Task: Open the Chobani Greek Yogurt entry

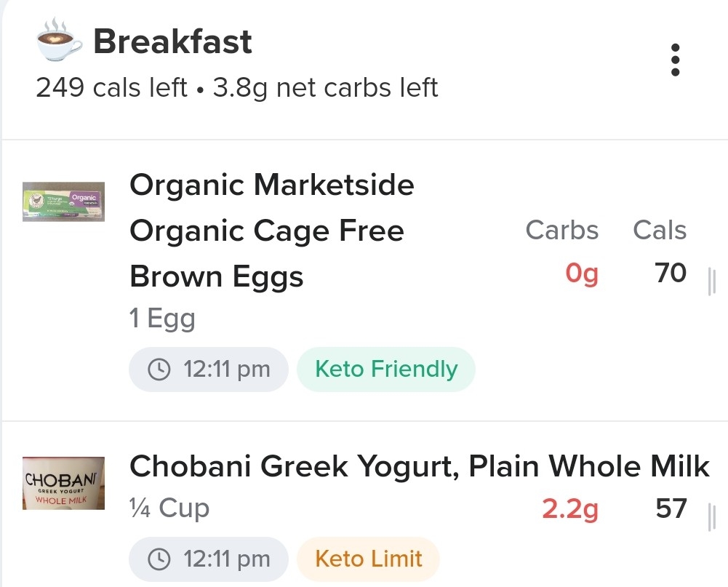Action: (419, 466)
